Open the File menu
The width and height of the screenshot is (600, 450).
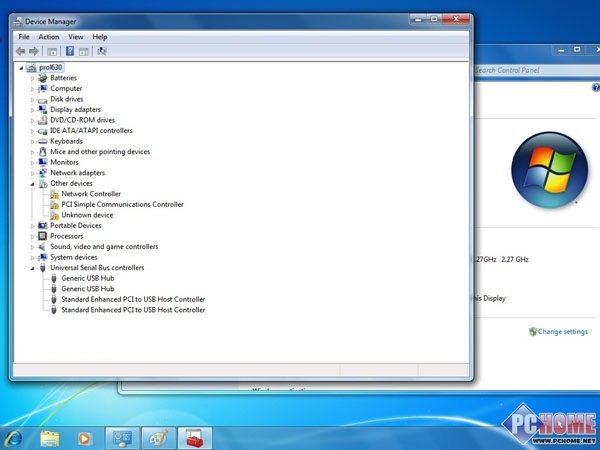click(x=24, y=37)
